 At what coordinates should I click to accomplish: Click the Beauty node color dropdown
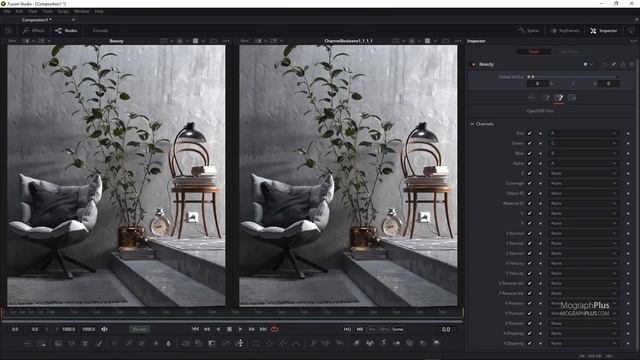[x=588, y=64]
